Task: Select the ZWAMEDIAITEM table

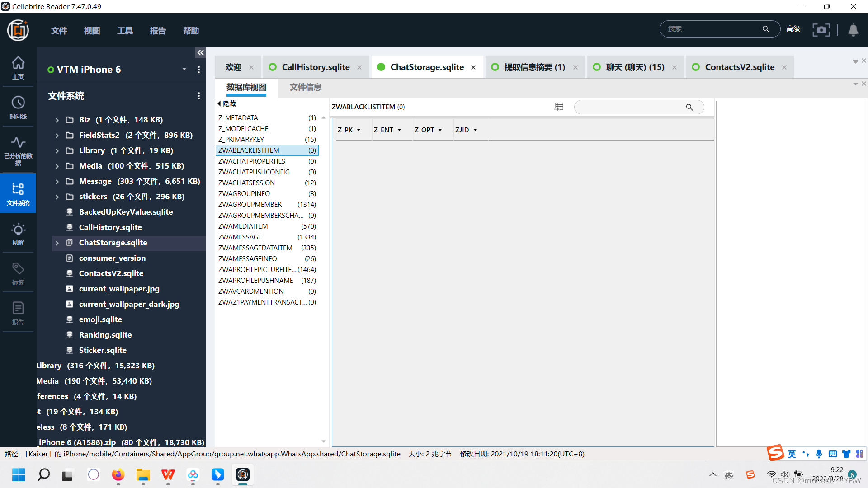Action: (267, 226)
